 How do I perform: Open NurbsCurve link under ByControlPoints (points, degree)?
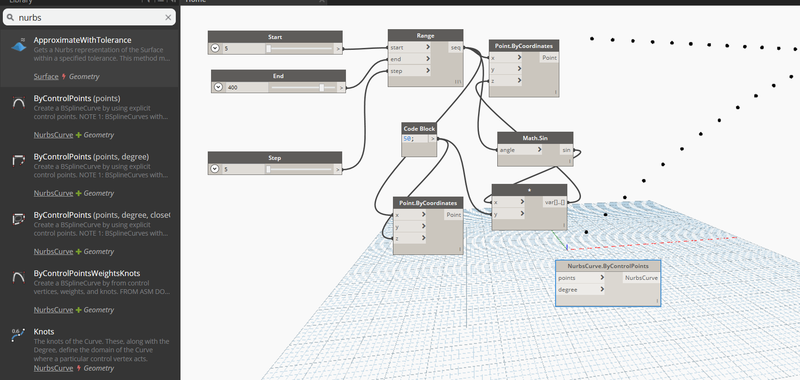click(53, 193)
